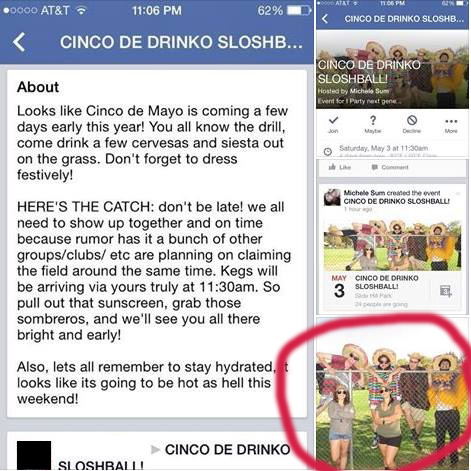
Task: Tap the add-to-calendar icon on event card
Action: (446, 291)
